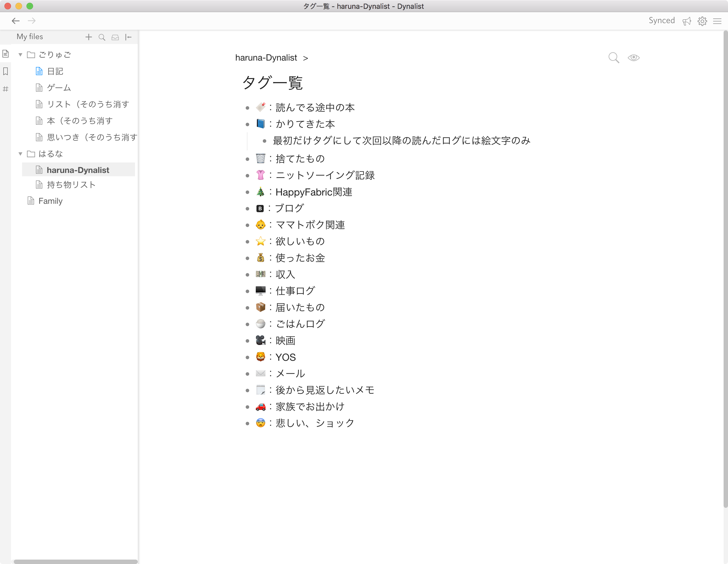This screenshot has width=728, height=564.
Task: Open the sidebar file search icon
Action: pyautogui.click(x=102, y=37)
